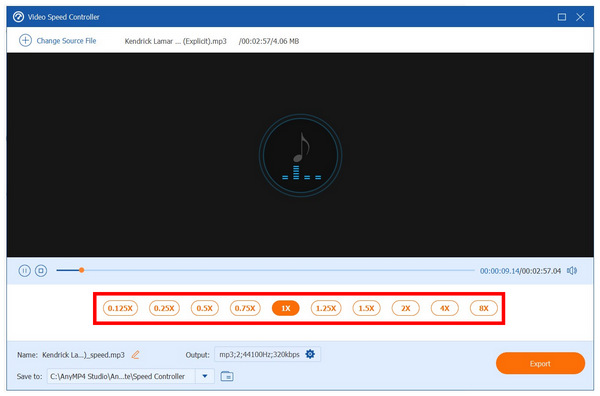
Task: Select the 0.5X speed option
Action: (205, 308)
